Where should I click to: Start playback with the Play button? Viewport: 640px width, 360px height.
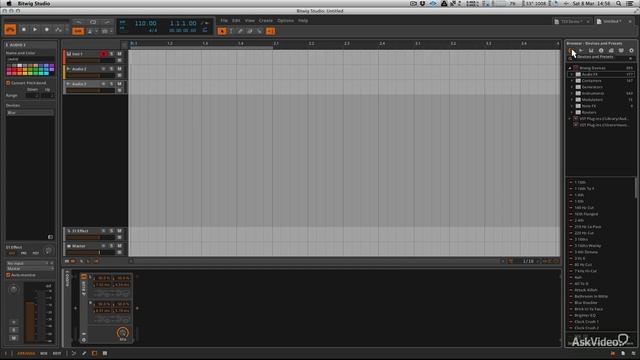point(35,30)
